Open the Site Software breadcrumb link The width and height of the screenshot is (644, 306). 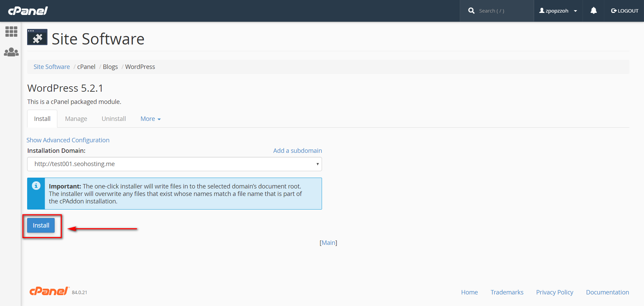pos(52,67)
